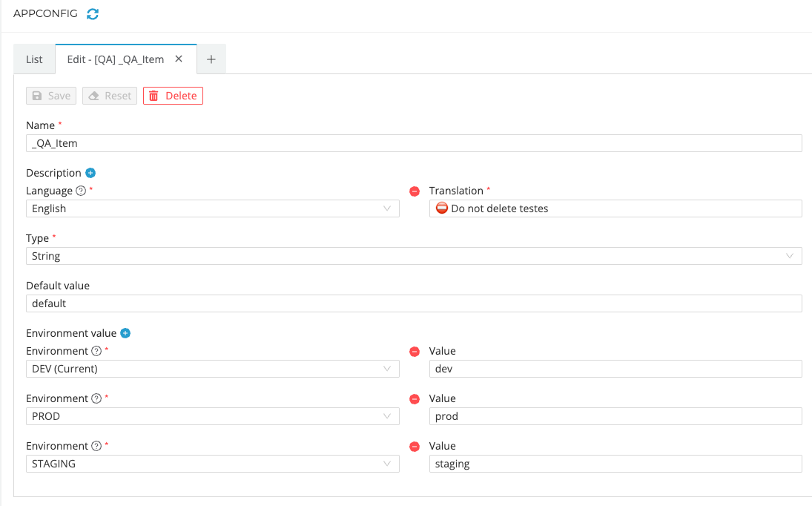Click inside the Default value field
The width and height of the screenshot is (812, 506).
coord(413,303)
